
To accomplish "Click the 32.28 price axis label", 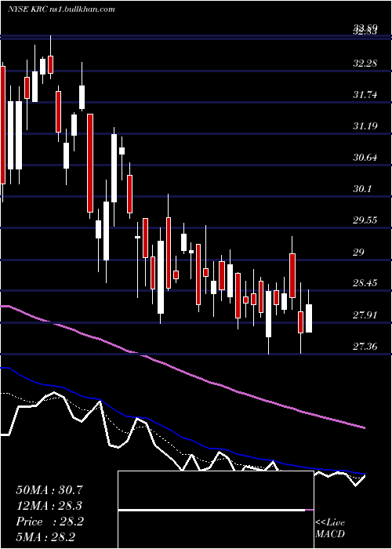I will pyautogui.click(x=365, y=64).
